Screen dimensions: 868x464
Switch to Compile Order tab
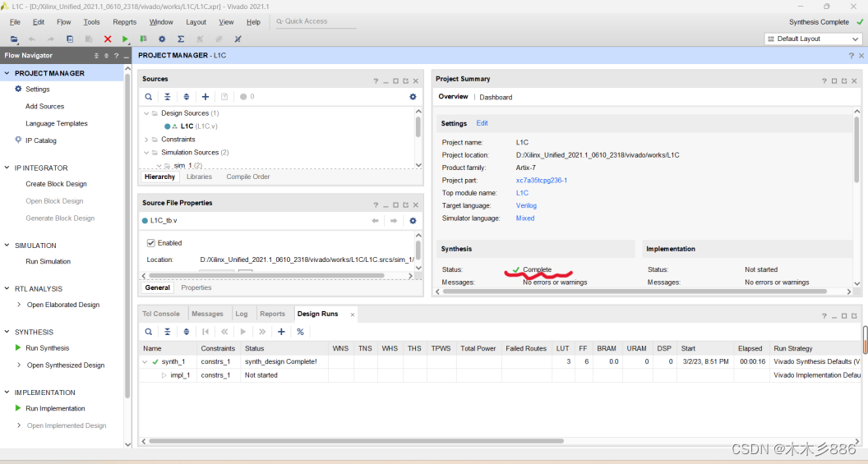pyautogui.click(x=248, y=177)
